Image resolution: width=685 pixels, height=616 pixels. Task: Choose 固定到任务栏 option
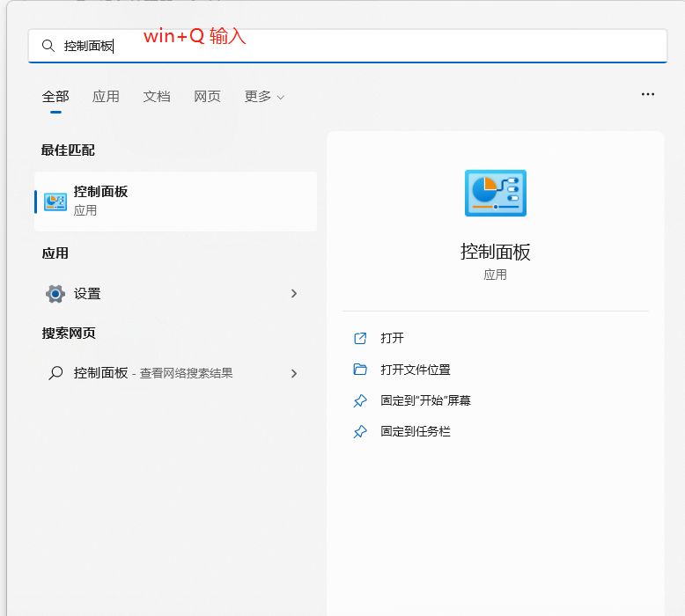416,432
